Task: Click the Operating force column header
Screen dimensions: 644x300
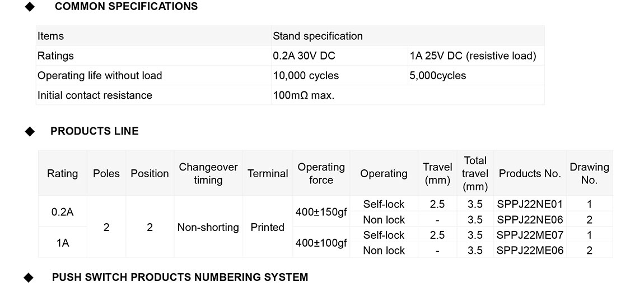Action: [x=321, y=173]
